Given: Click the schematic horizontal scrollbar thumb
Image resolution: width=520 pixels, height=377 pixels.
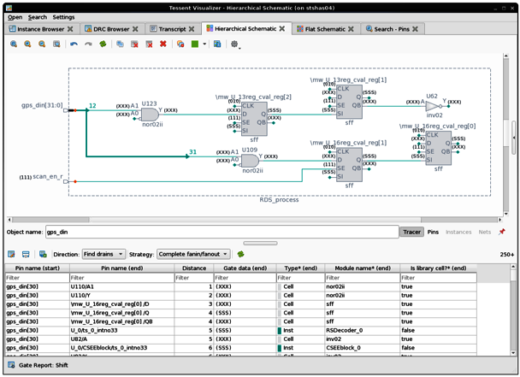Looking at the screenshot, I should click(255, 220).
